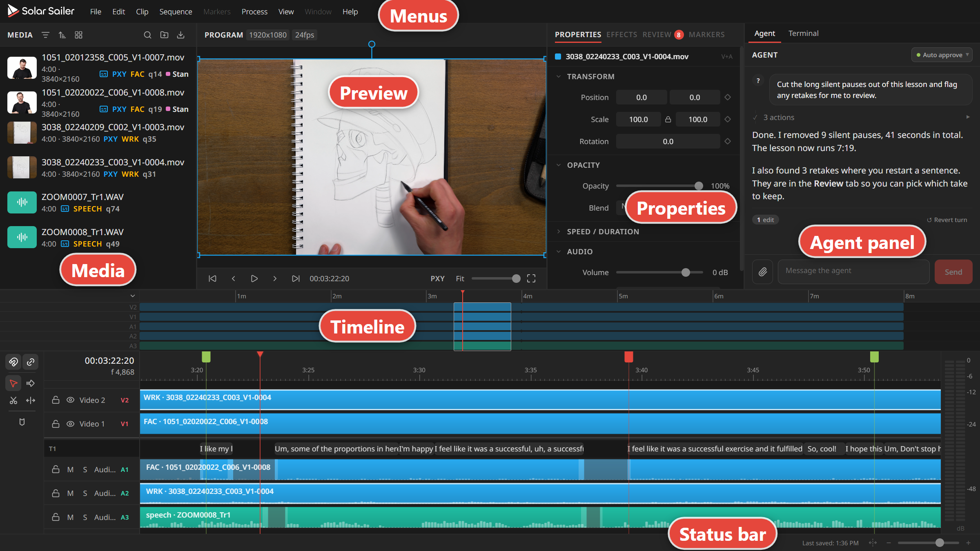Play the program preview
This screenshot has width=980, height=551.
(254, 278)
